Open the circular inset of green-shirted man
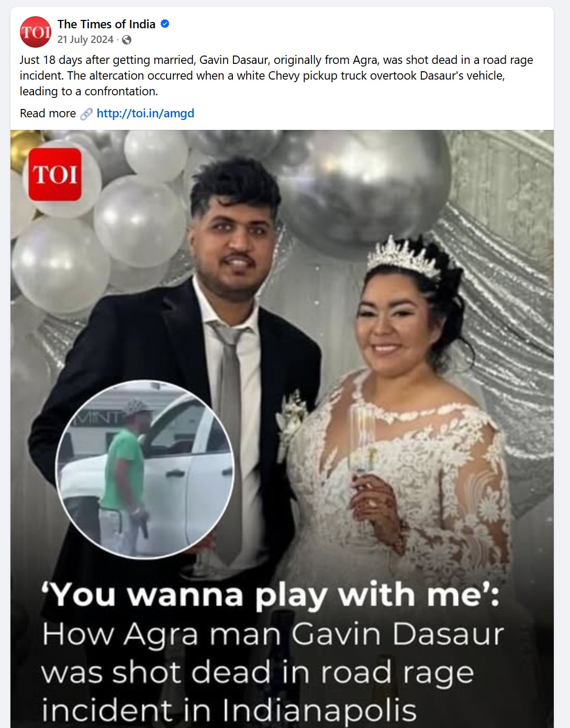 pos(145,469)
